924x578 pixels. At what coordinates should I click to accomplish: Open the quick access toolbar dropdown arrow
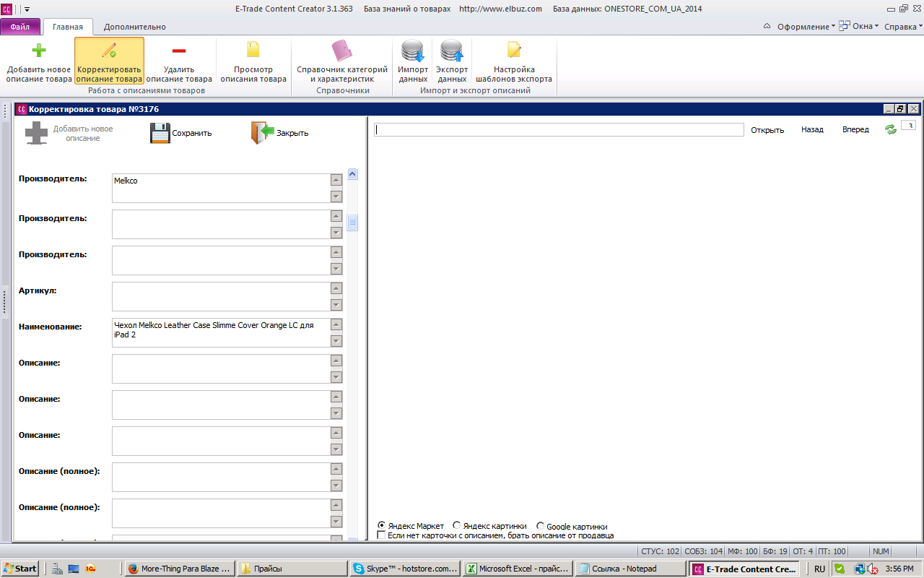tap(27, 9)
